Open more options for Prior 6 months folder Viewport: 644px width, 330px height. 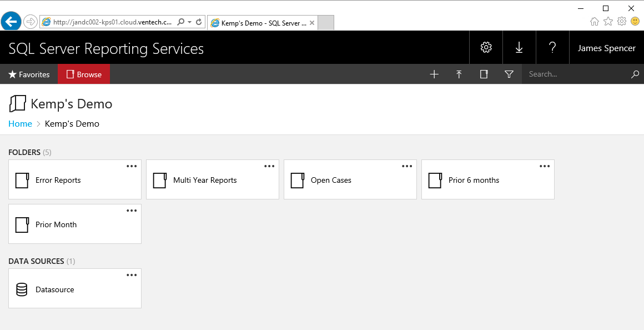(545, 166)
